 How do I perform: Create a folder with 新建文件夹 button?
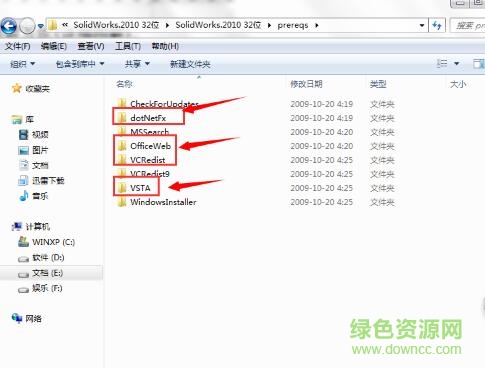(x=190, y=64)
